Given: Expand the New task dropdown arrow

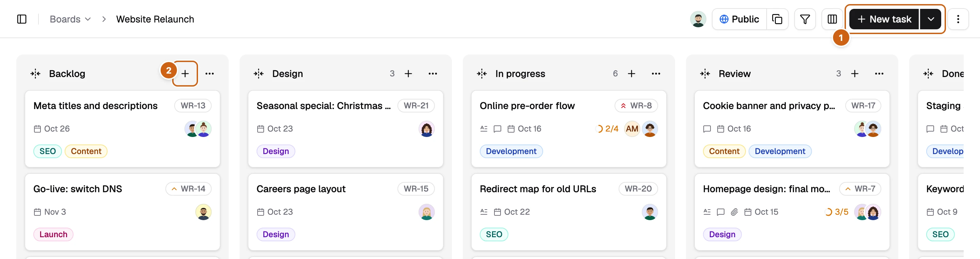Looking at the screenshot, I should pos(931,19).
